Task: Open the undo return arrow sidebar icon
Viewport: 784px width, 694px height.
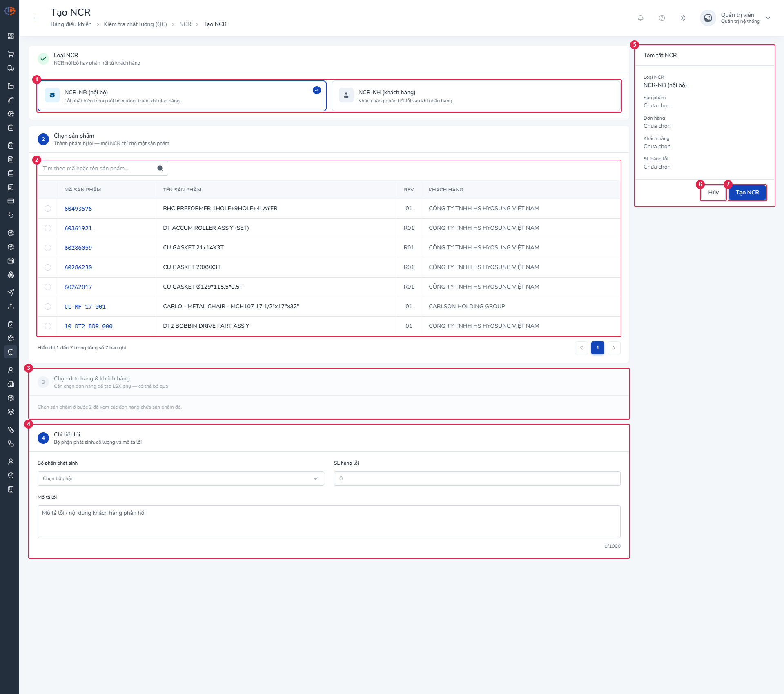Action: pos(11,215)
